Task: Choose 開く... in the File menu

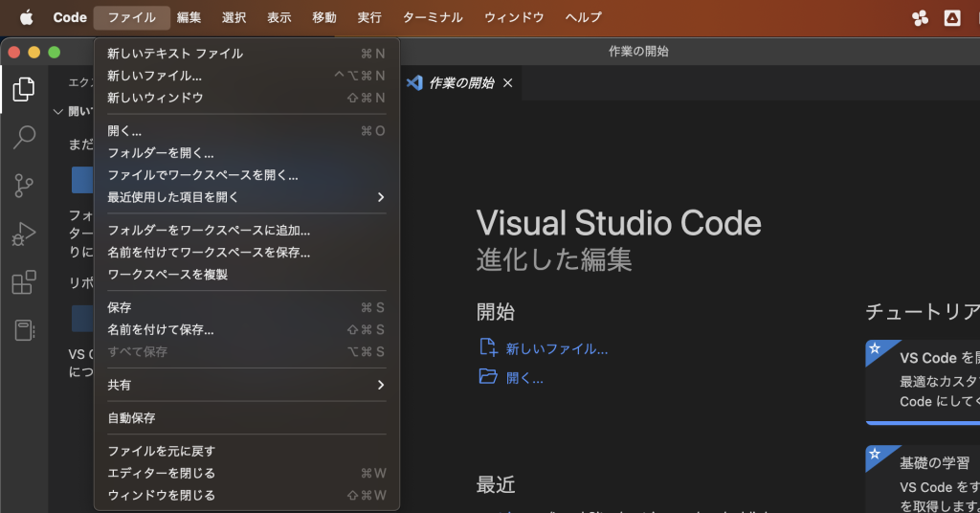Action: pyautogui.click(x=246, y=130)
